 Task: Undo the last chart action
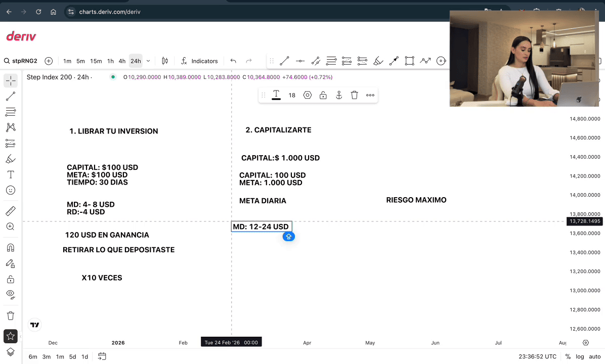pos(233,61)
